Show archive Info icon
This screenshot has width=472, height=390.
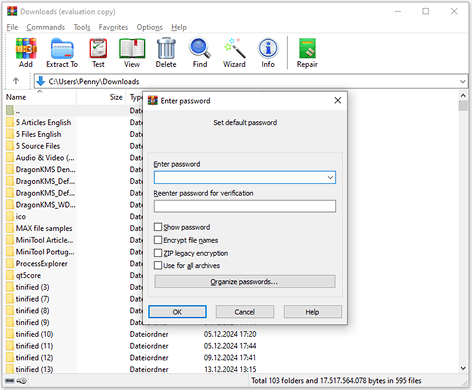pos(268,49)
